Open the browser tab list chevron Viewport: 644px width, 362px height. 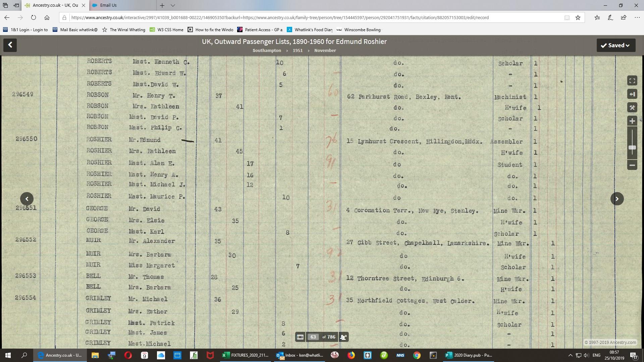coord(173,5)
